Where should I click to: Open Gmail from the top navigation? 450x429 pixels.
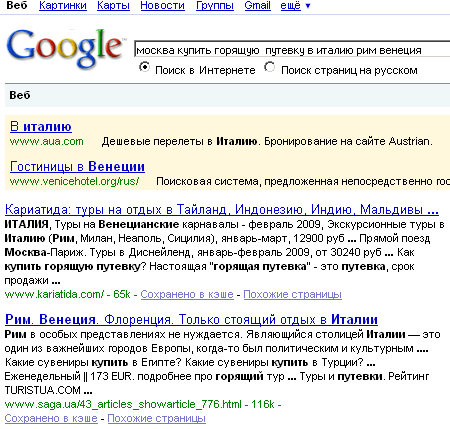pos(257,6)
